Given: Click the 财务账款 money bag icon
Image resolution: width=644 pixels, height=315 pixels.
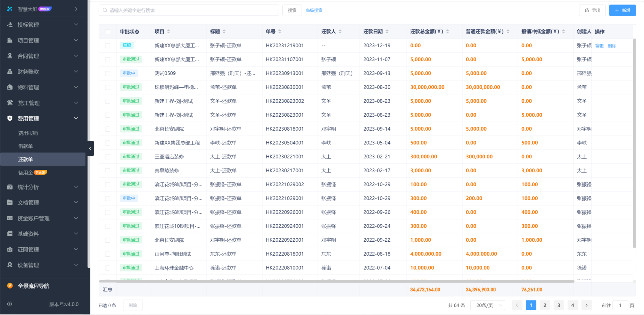Looking at the screenshot, I should tap(10, 72).
